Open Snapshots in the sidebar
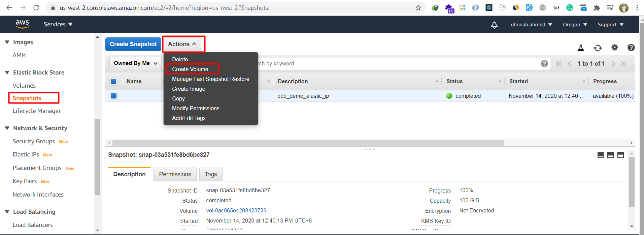 27,98
